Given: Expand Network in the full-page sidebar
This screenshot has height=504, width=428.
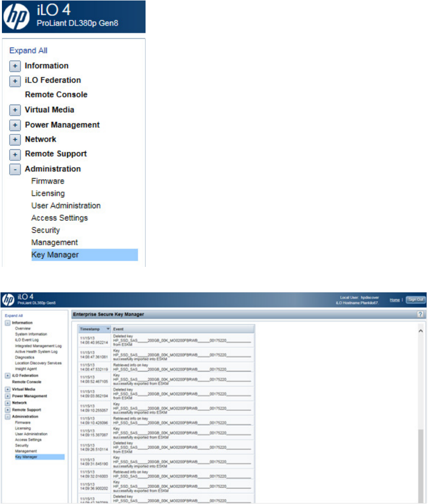Looking at the screenshot, I should pyautogui.click(x=7, y=403).
